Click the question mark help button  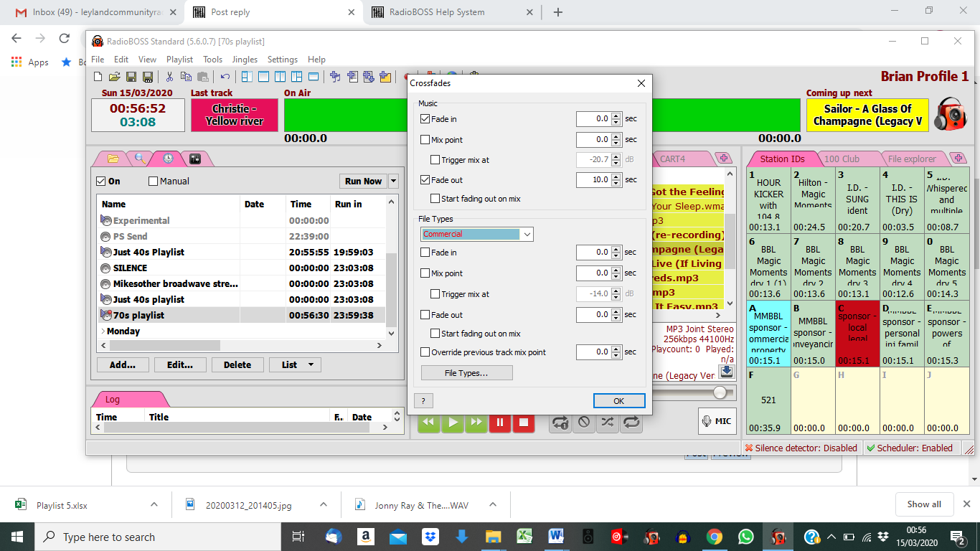pyautogui.click(x=423, y=401)
